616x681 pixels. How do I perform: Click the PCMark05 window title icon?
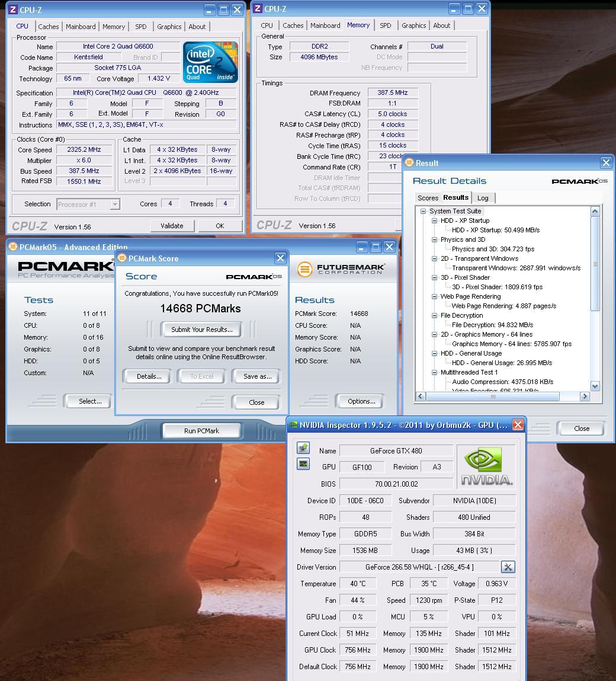[13, 247]
